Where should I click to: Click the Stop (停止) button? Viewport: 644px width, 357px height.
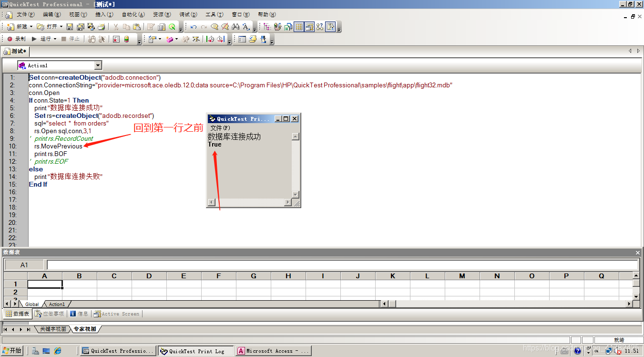click(71, 39)
